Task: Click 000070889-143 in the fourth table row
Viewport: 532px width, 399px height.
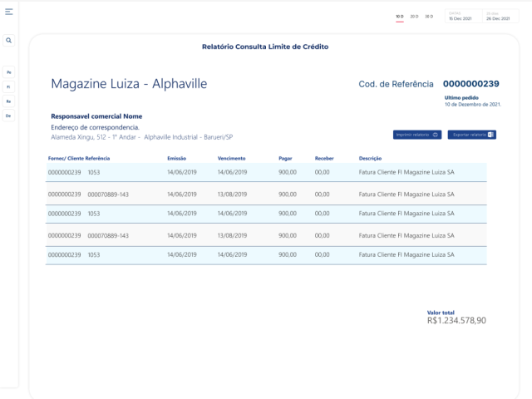Action: coord(108,235)
